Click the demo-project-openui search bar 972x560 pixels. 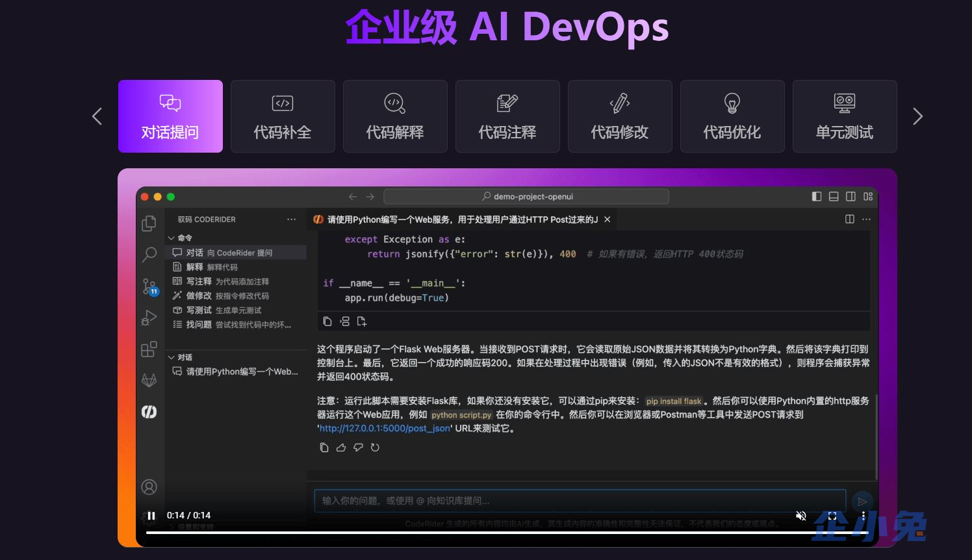(x=526, y=197)
